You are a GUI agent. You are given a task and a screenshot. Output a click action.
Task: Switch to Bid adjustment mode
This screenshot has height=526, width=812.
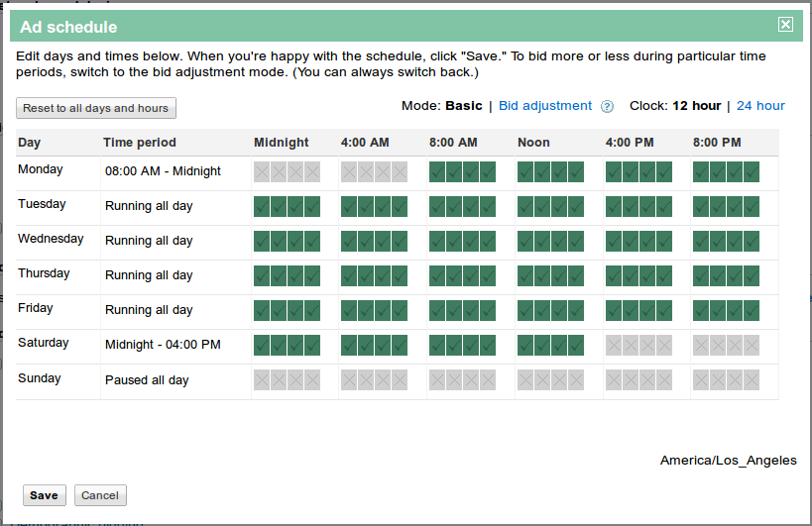tap(544, 106)
